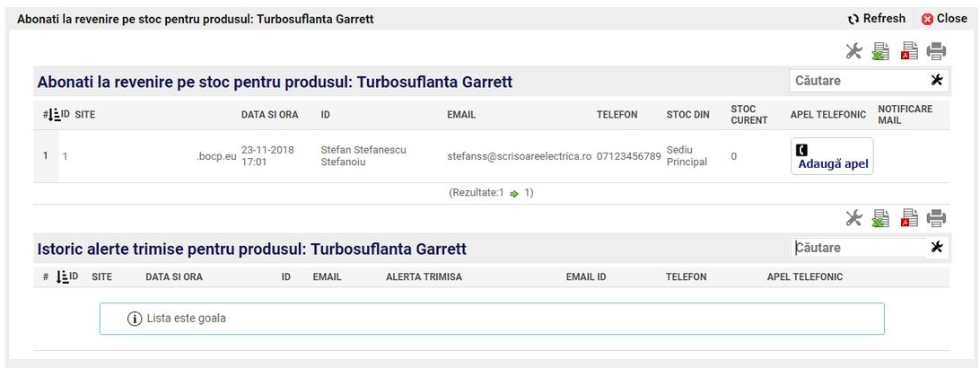Print the subscribers table
This screenshot has height=368, width=980.
[x=936, y=51]
